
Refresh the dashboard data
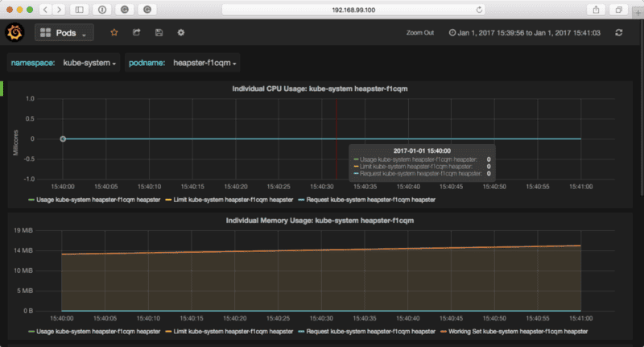618,33
